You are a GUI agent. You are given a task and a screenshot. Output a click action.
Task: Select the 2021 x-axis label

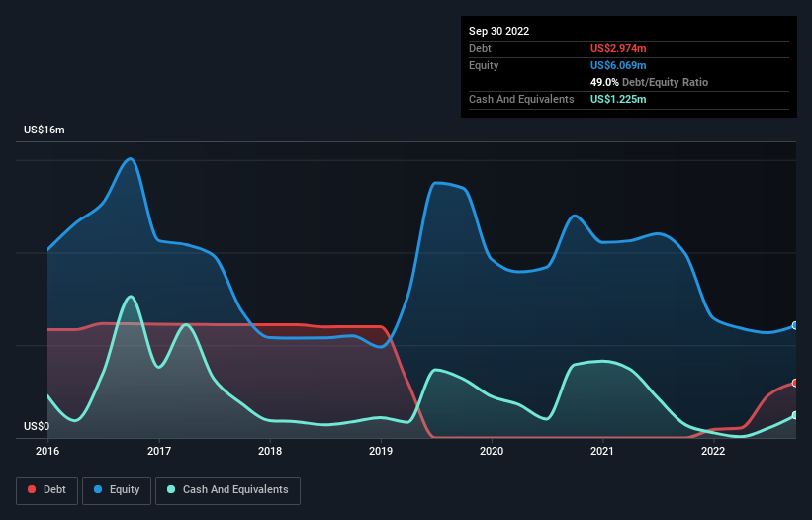tap(602, 451)
